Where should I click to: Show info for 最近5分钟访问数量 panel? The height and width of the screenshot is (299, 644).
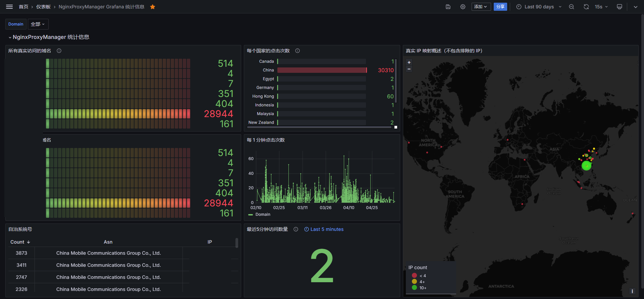(296, 229)
